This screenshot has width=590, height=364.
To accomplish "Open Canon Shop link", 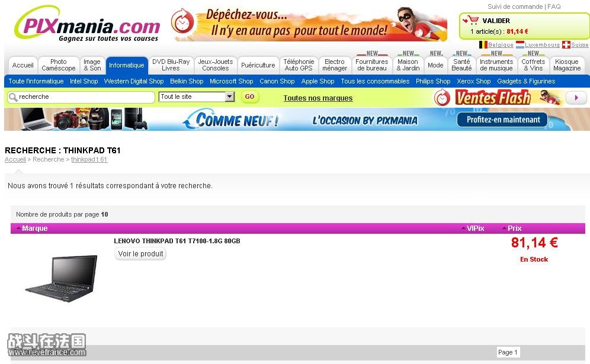I will [277, 81].
